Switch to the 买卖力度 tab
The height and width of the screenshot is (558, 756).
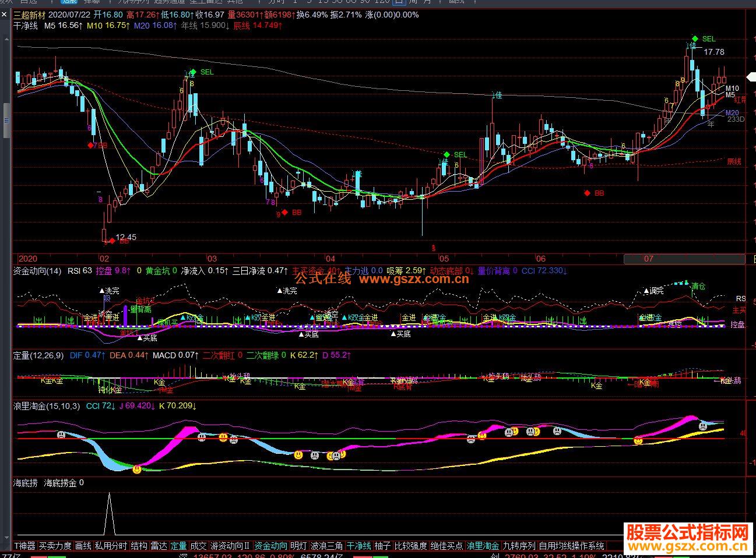(x=55, y=546)
